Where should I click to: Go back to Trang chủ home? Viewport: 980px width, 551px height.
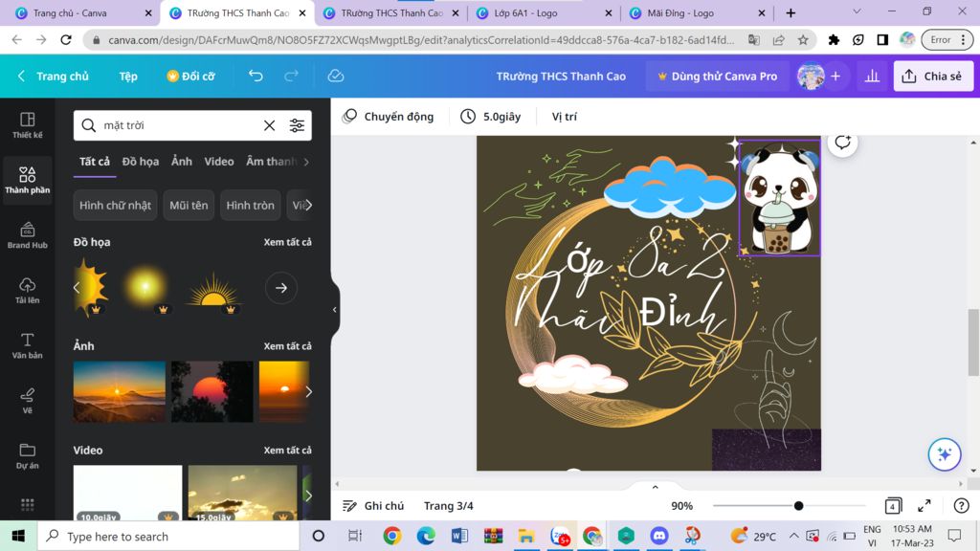pyautogui.click(x=54, y=77)
